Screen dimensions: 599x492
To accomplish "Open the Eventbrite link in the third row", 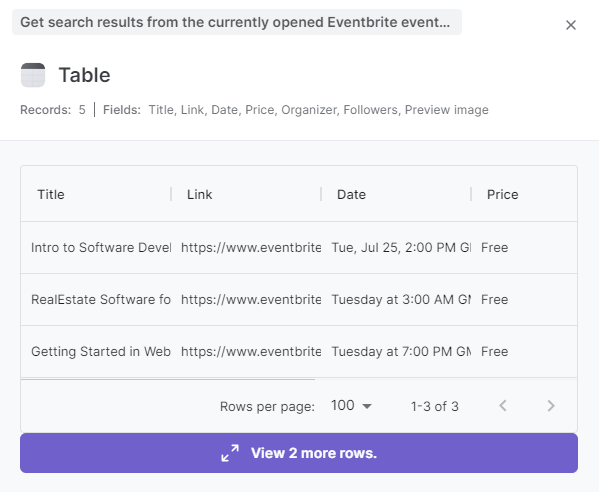I will pyautogui.click(x=251, y=351).
